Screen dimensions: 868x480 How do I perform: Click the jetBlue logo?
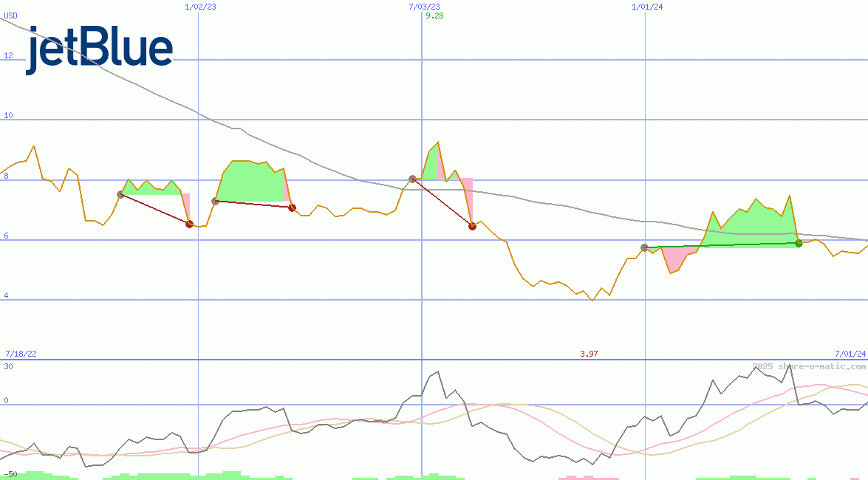click(x=100, y=50)
